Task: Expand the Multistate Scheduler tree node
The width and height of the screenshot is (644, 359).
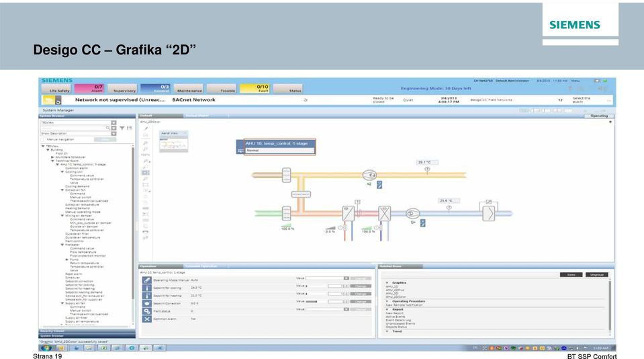Action: (x=52, y=157)
